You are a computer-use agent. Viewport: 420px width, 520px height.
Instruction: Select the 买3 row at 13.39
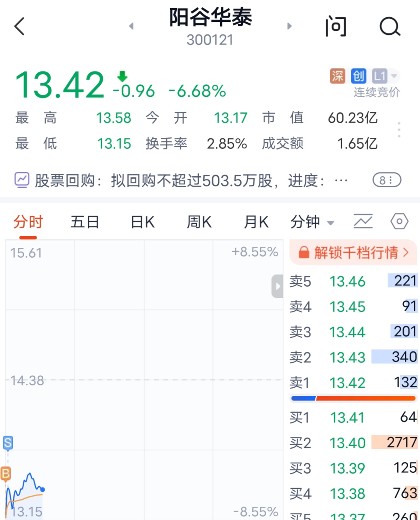click(x=353, y=468)
